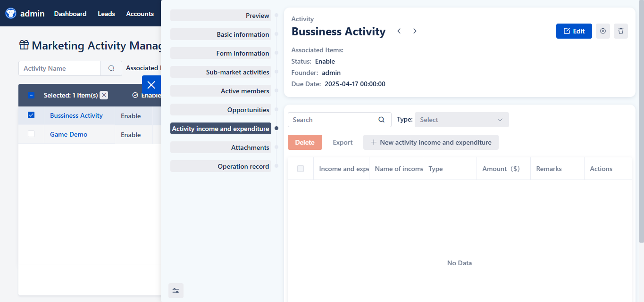Open the trash icon to delete Bussiness Activity
The width and height of the screenshot is (644, 302).
pyautogui.click(x=620, y=31)
